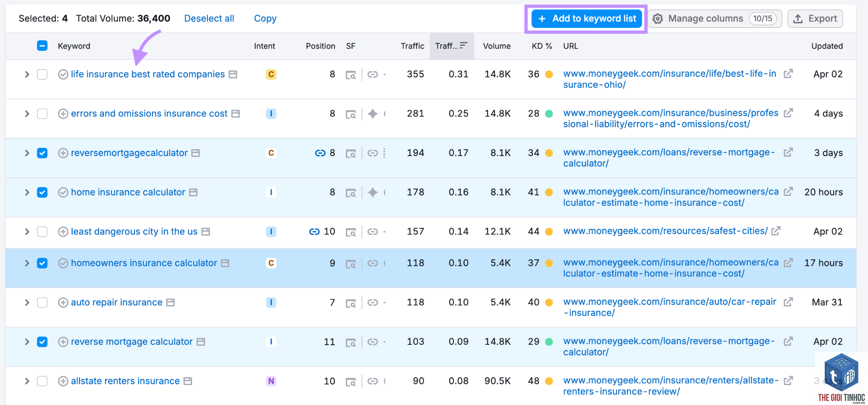Open external link icon for allstate-renters-insurance-review URL

(x=788, y=381)
